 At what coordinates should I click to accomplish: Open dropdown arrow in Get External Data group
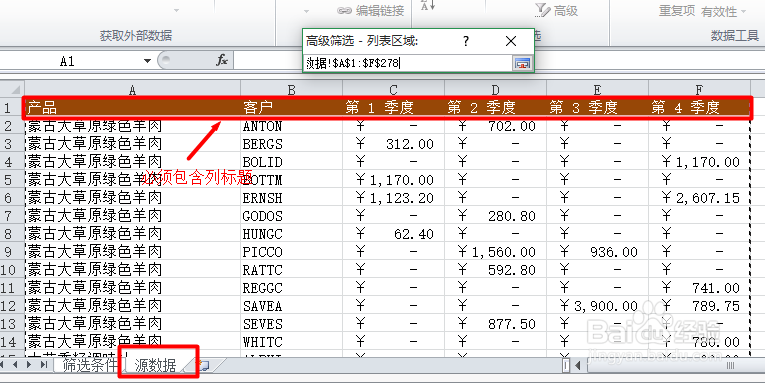click(177, 10)
